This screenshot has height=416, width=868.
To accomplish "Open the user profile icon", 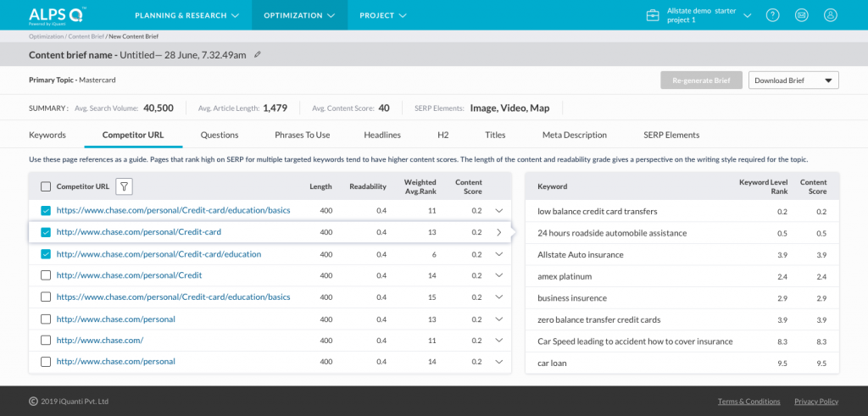I will 831,15.
